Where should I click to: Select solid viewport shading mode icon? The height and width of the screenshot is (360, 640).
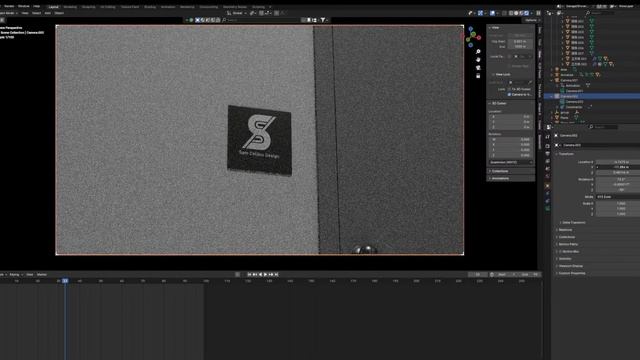pos(516,13)
